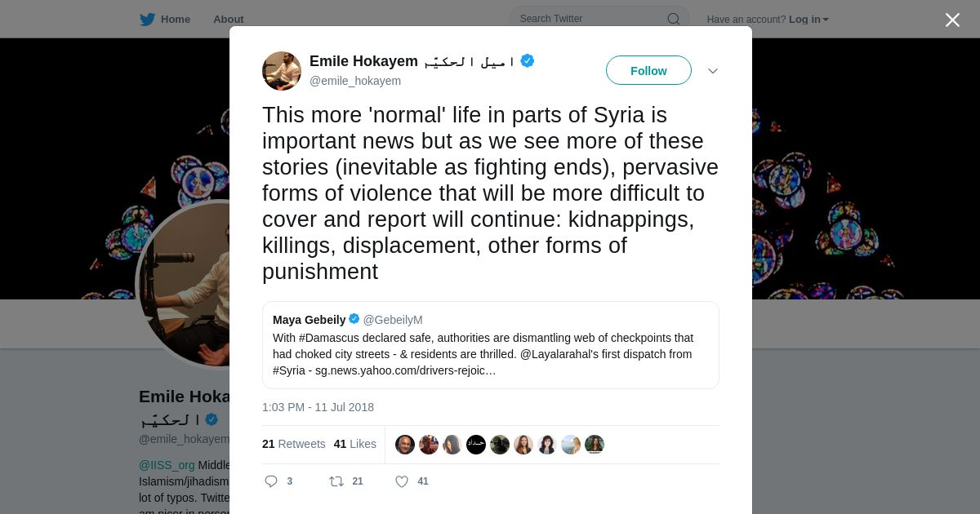Open @emile_hokayem handle link
This screenshot has height=514, width=980.
[x=355, y=81]
